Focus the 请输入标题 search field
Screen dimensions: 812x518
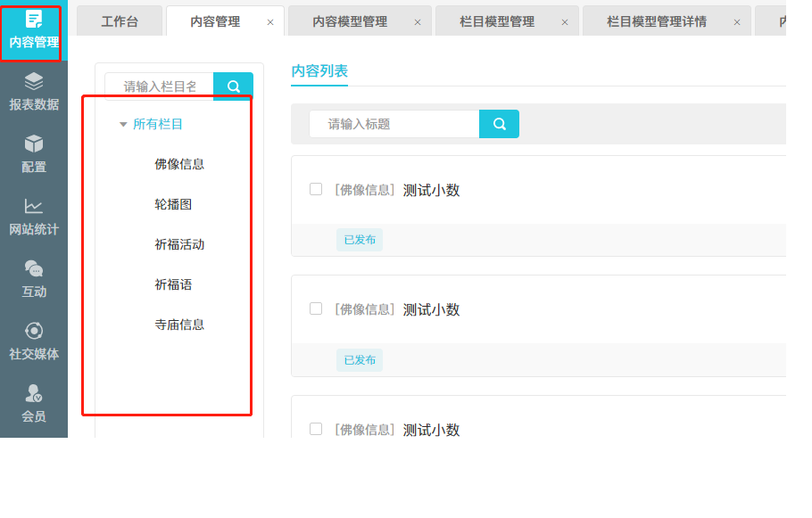pyautogui.click(x=394, y=124)
